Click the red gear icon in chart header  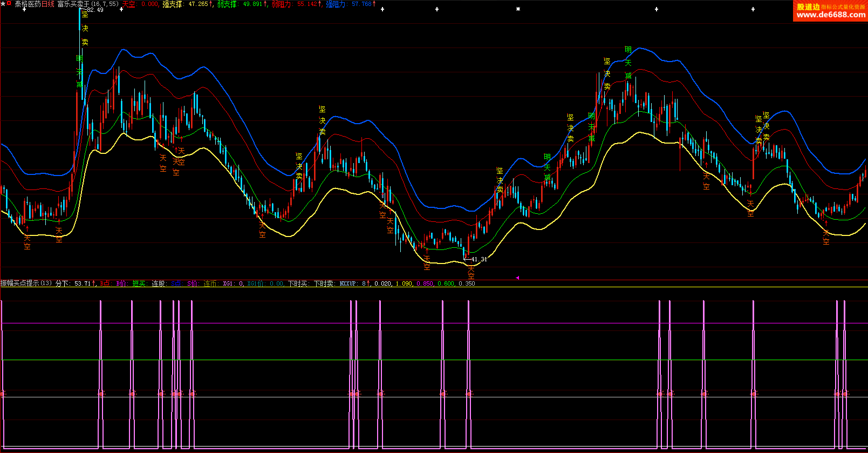point(9,3)
